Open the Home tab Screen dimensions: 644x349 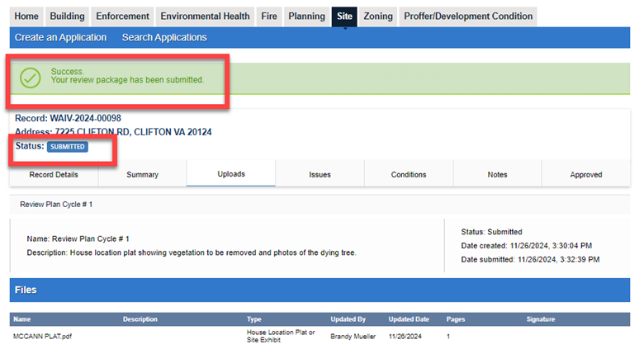tap(26, 17)
